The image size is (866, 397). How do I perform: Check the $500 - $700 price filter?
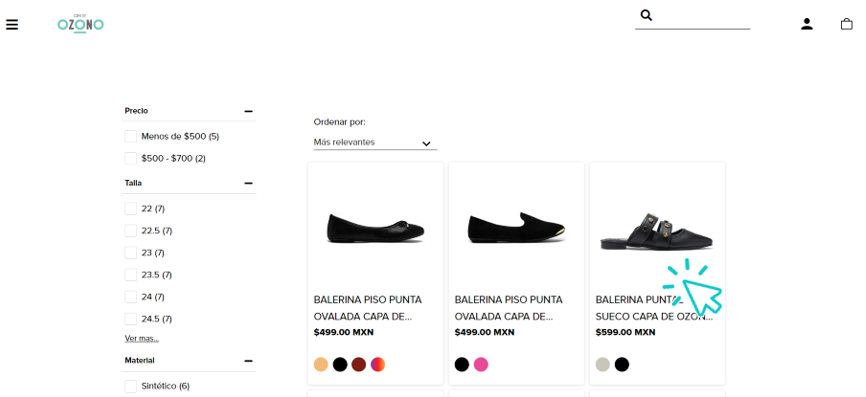point(130,158)
